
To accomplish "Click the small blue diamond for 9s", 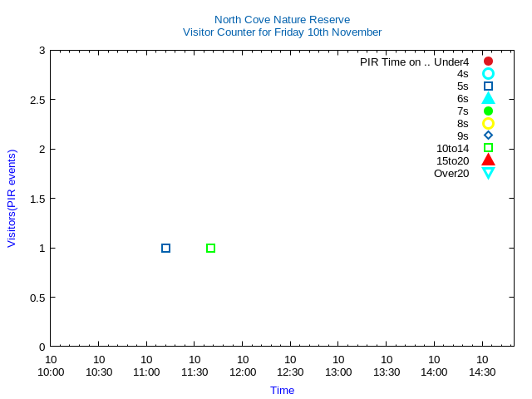I will click(x=488, y=135).
